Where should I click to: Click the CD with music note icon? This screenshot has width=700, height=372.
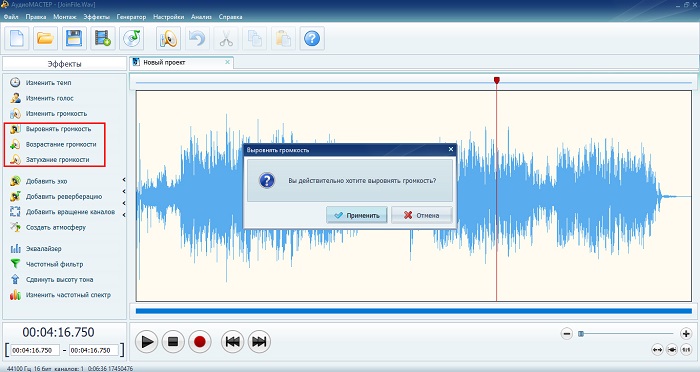(x=132, y=38)
